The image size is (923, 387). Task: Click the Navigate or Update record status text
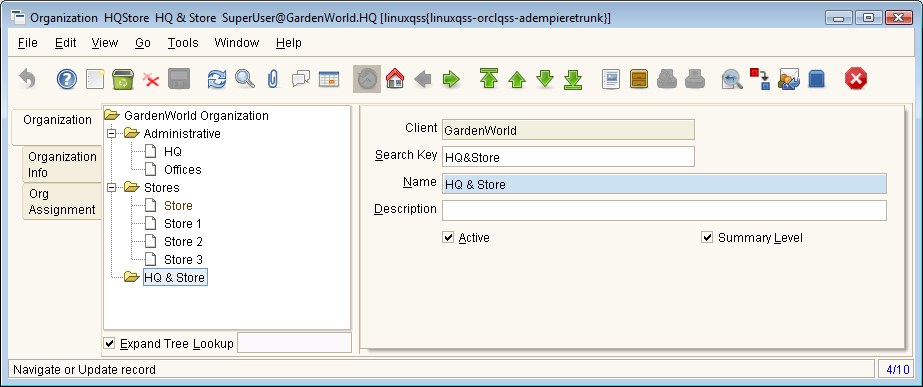84,369
